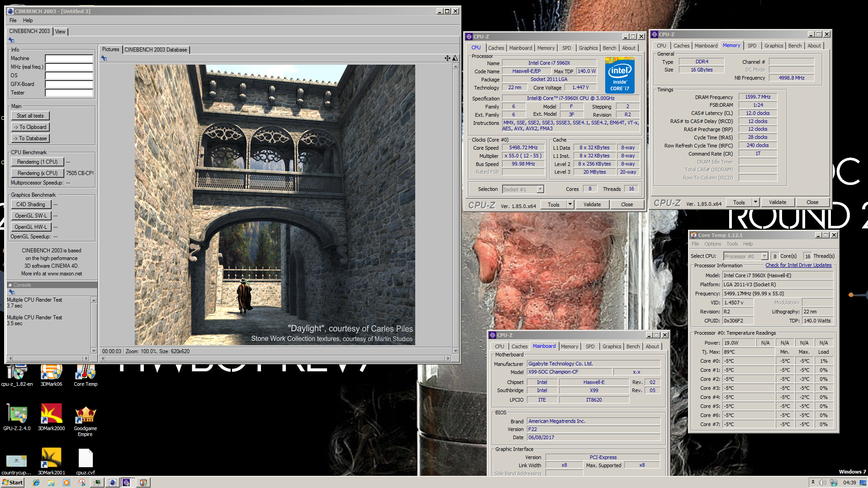Screen dimensions: 868x488
Task: Open the 3DMark06 desktop shortcut
Action: 51,375
